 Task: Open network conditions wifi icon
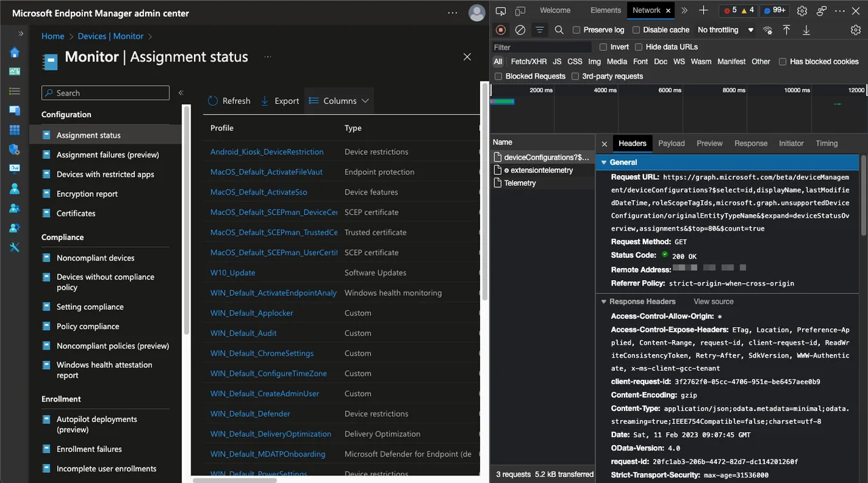click(768, 30)
